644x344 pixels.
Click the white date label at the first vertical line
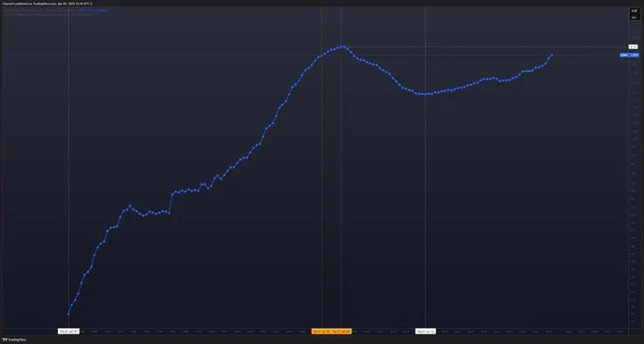click(x=68, y=332)
